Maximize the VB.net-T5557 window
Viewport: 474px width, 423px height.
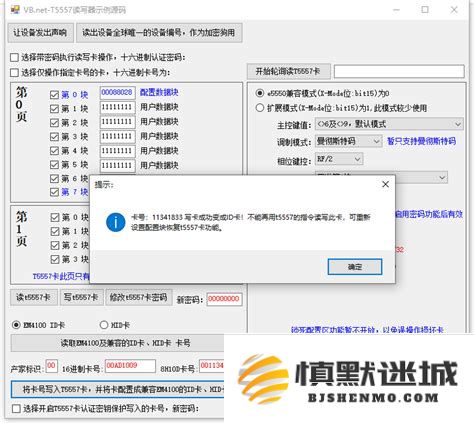point(425,10)
